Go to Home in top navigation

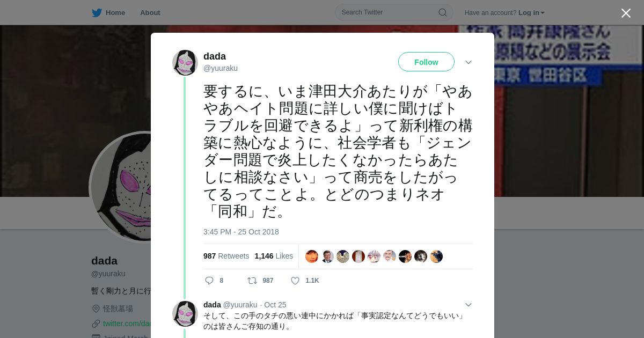click(115, 13)
